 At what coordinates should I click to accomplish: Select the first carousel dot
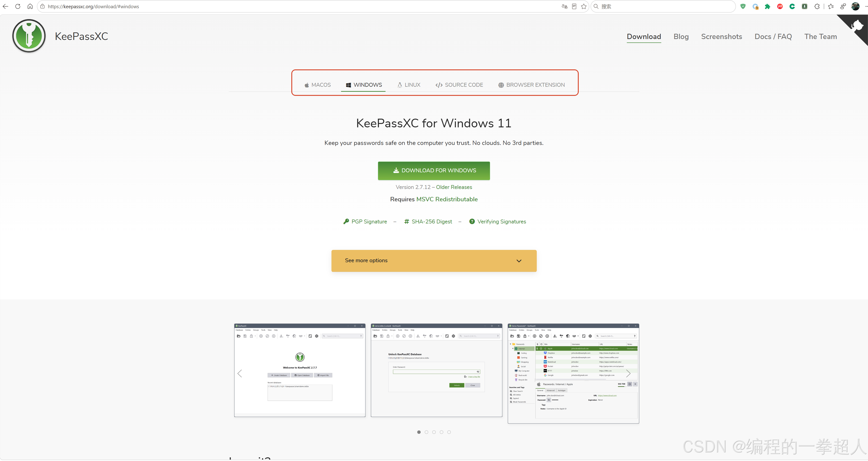pyautogui.click(x=419, y=432)
